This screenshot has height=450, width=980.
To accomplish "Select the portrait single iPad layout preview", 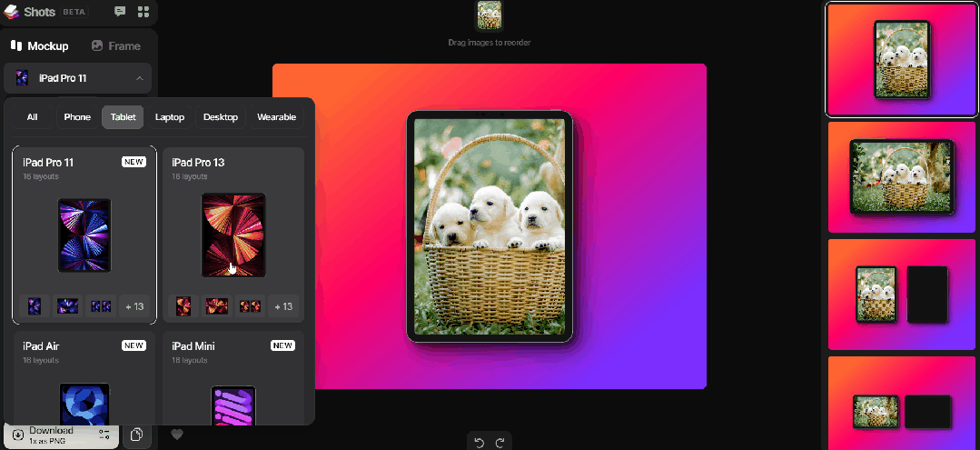I will click(901, 59).
